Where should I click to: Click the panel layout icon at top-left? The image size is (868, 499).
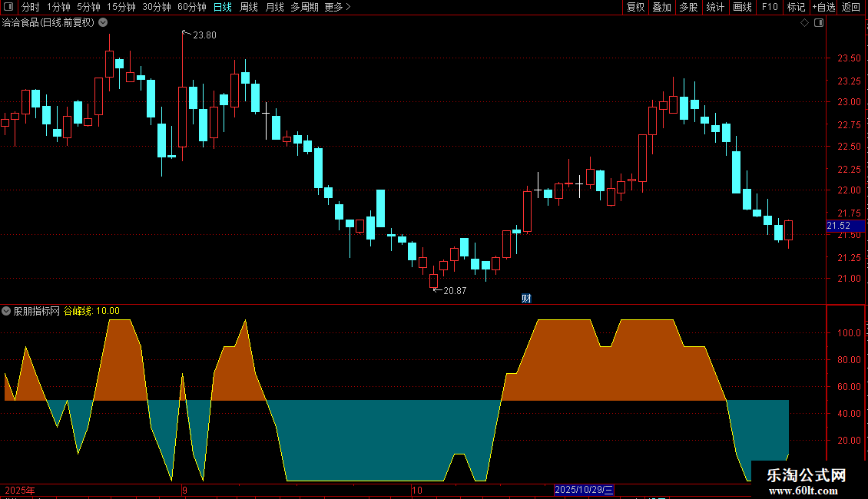[x=8, y=7]
